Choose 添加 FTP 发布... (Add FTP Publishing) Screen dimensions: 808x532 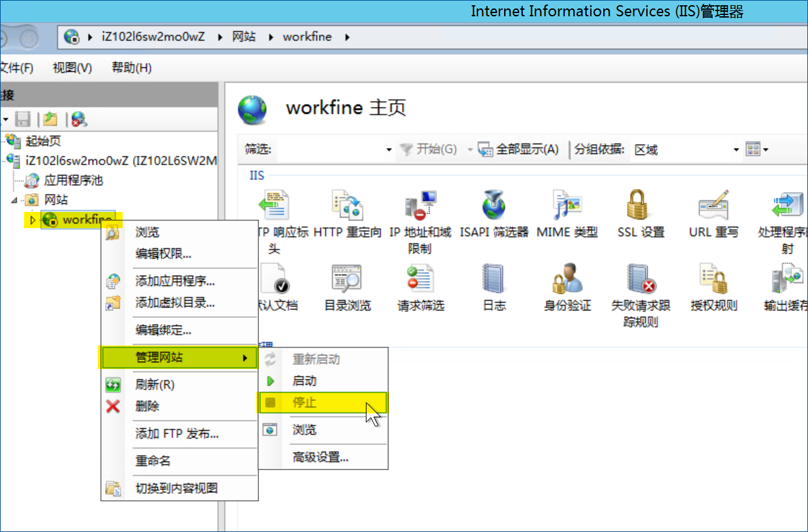(179, 434)
